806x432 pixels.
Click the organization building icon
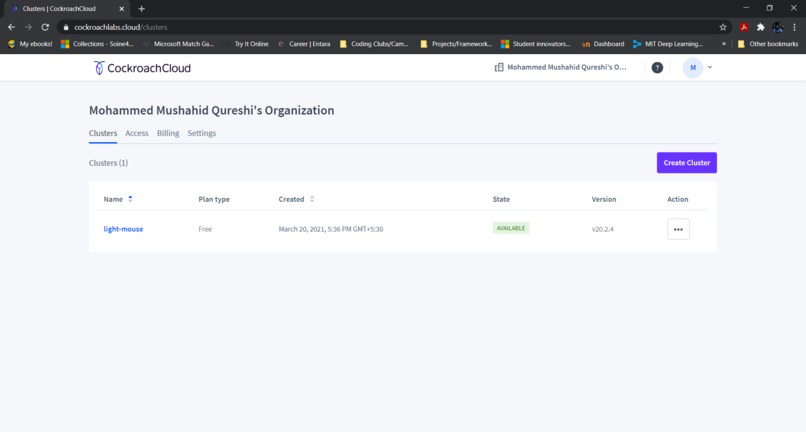pyautogui.click(x=499, y=67)
